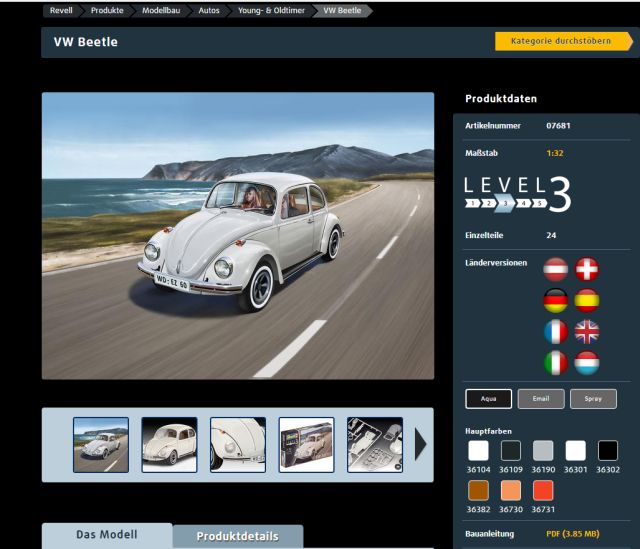Select the Spanish flag country version

pos(586,300)
